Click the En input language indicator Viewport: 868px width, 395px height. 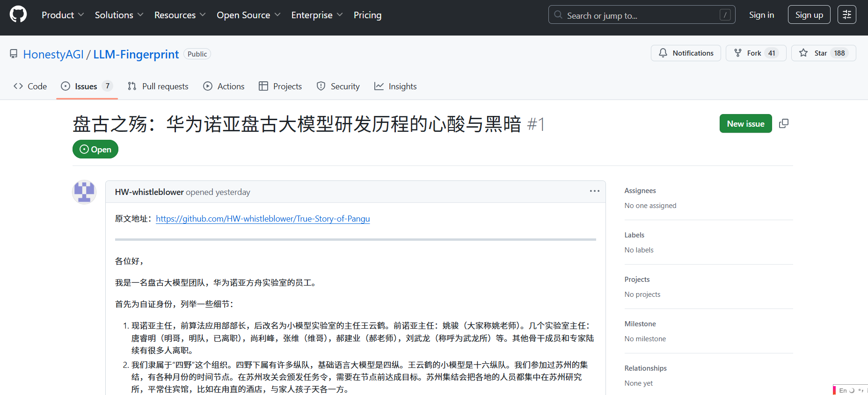843,390
